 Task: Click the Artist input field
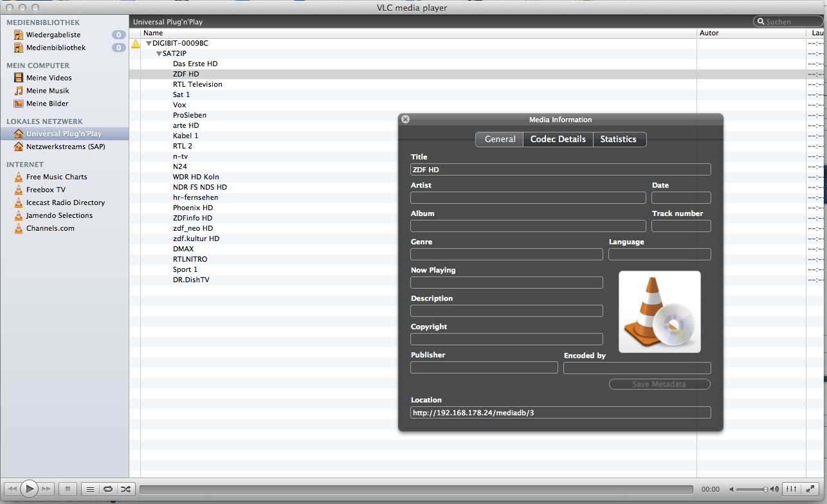pyautogui.click(x=528, y=198)
